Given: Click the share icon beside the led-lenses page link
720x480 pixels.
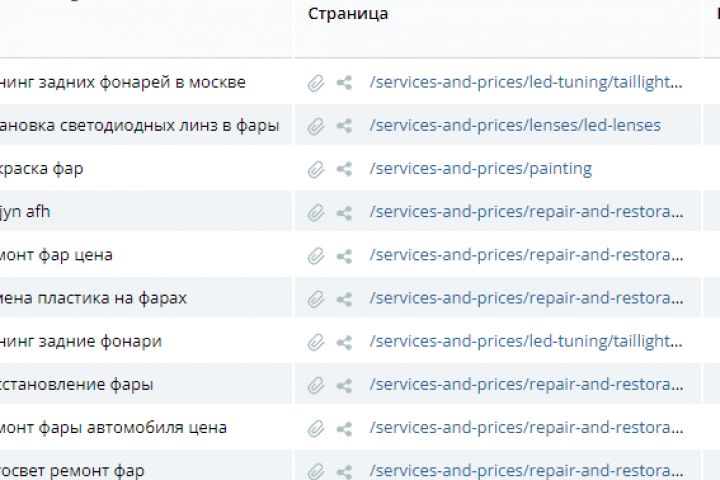Looking at the screenshot, I should click(344, 126).
